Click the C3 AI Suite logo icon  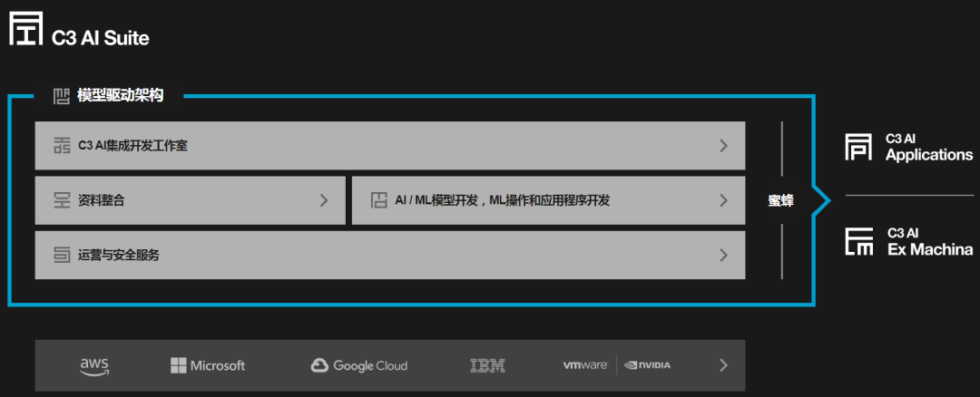tap(25, 29)
